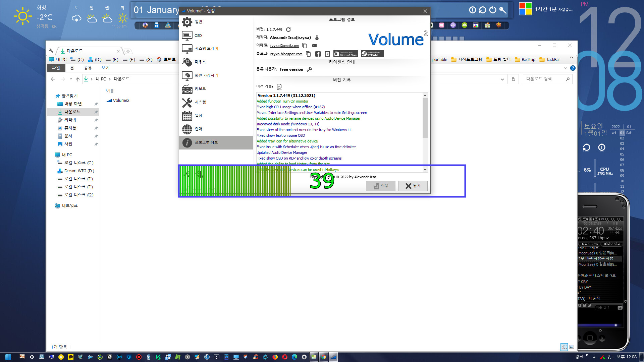Open the Chrome icon on the taskbar
Viewport: 644px width, 362px height.
tap(323, 357)
